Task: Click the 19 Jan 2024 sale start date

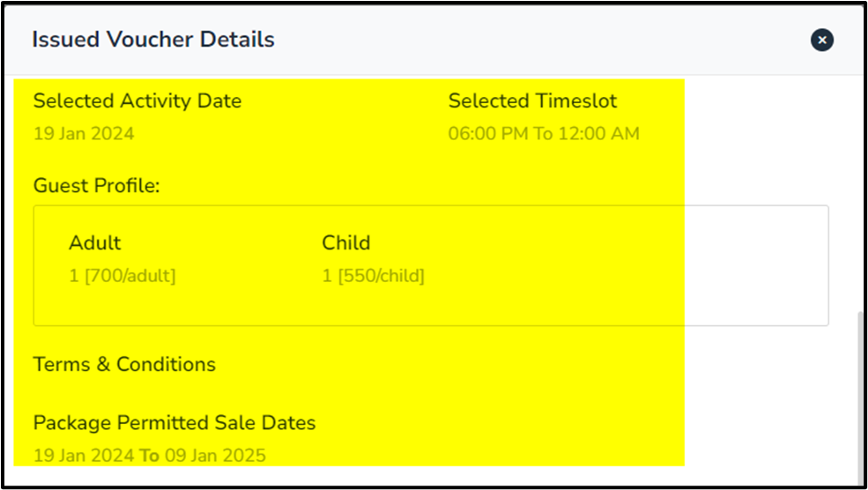Action: (x=84, y=457)
